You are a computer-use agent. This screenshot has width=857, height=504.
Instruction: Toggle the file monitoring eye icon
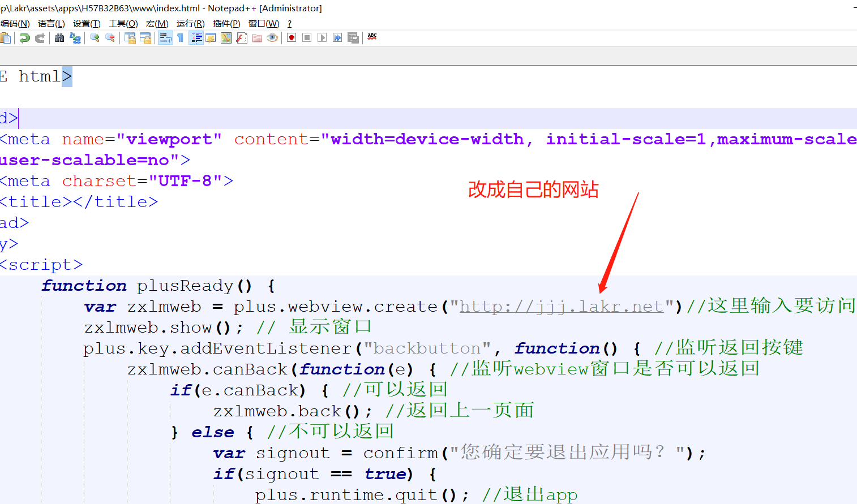click(272, 37)
